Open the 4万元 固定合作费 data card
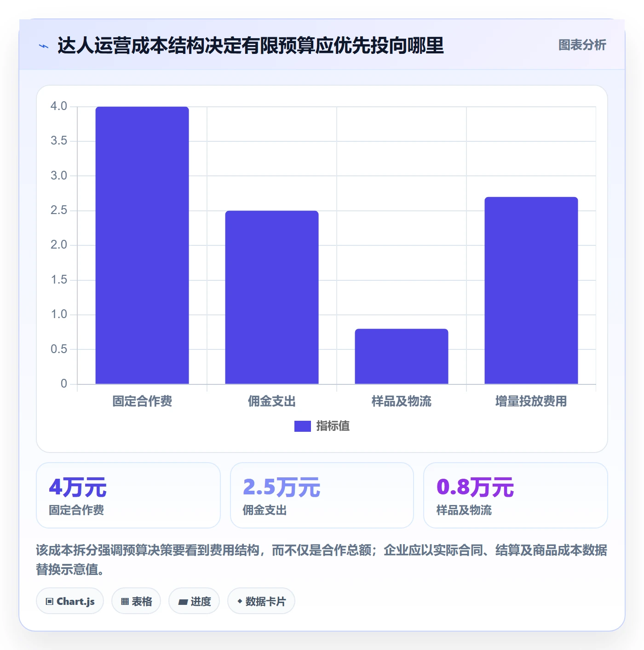The height and width of the screenshot is (650, 644). point(128,495)
